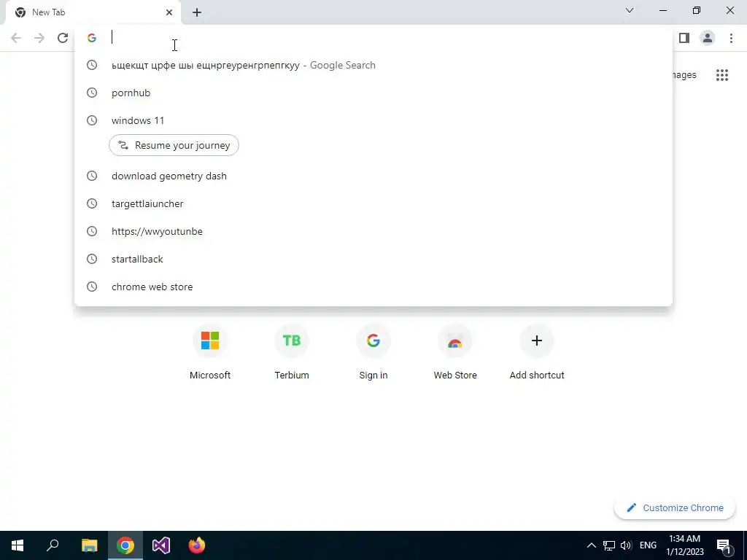Select the 'windows 11' suggestion
Image resolution: width=747 pixels, height=560 pixels.
(x=373, y=120)
